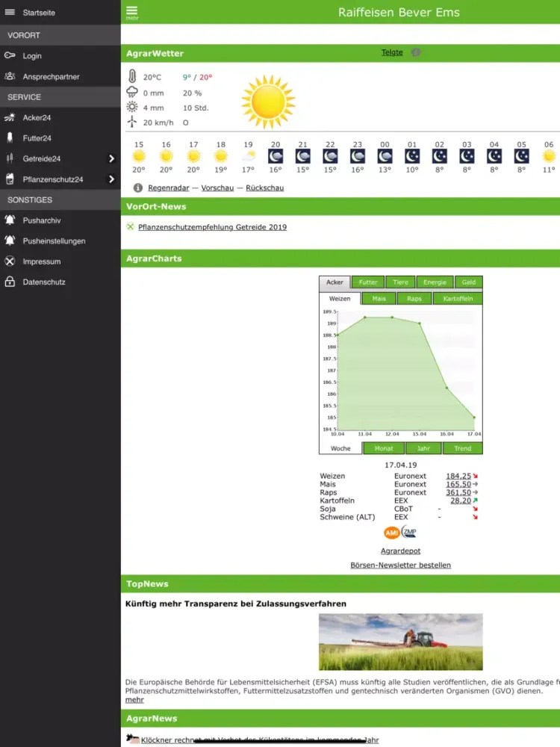560x747 pixels.
Task: Open the Agrardepot link
Action: coord(400,551)
